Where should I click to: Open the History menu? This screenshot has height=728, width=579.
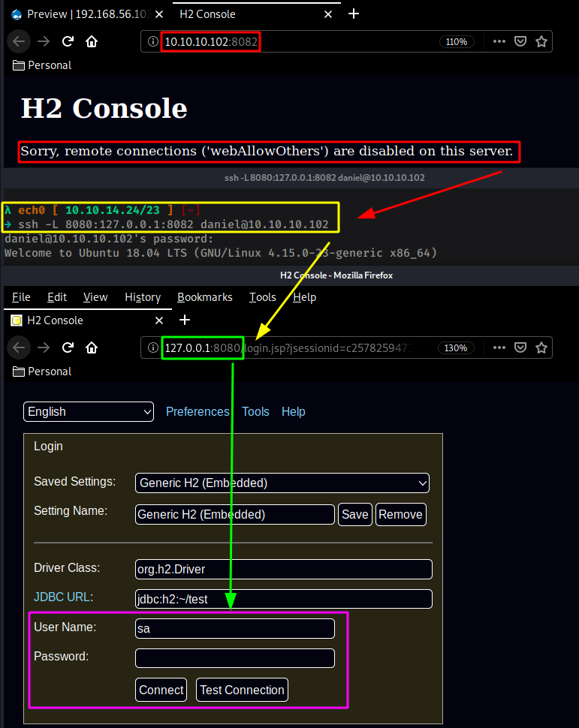click(x=143, y=297)
